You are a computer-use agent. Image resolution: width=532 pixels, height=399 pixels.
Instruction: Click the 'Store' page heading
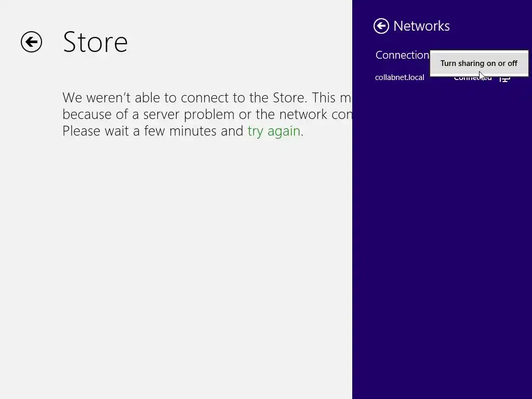[x=95, y=42]
